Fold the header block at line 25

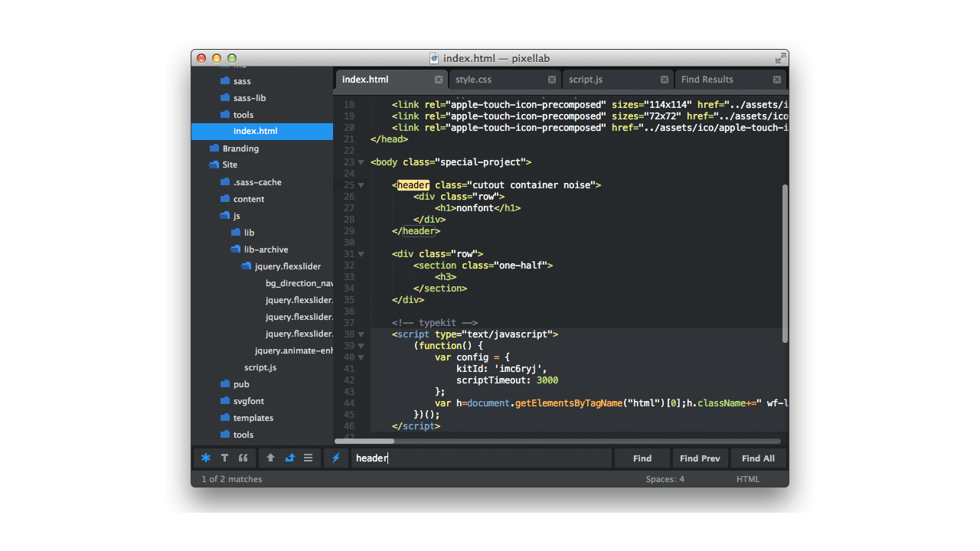[361, 185]
